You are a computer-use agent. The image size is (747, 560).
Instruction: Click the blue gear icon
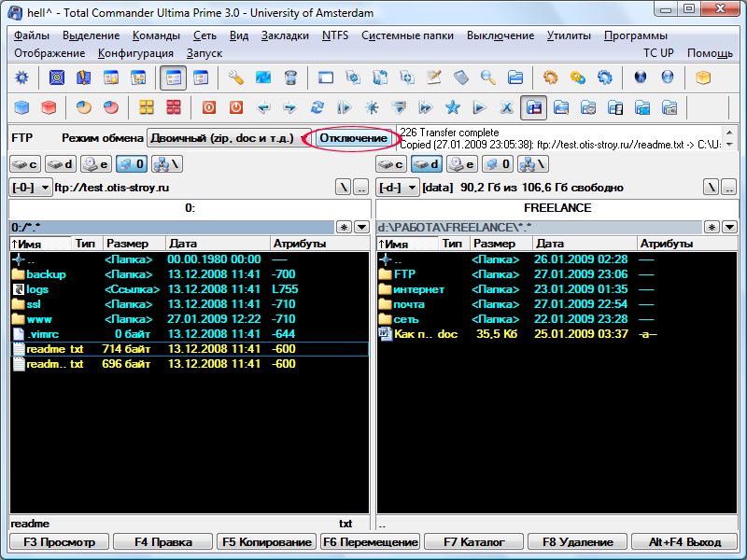(x=604, y=77)
